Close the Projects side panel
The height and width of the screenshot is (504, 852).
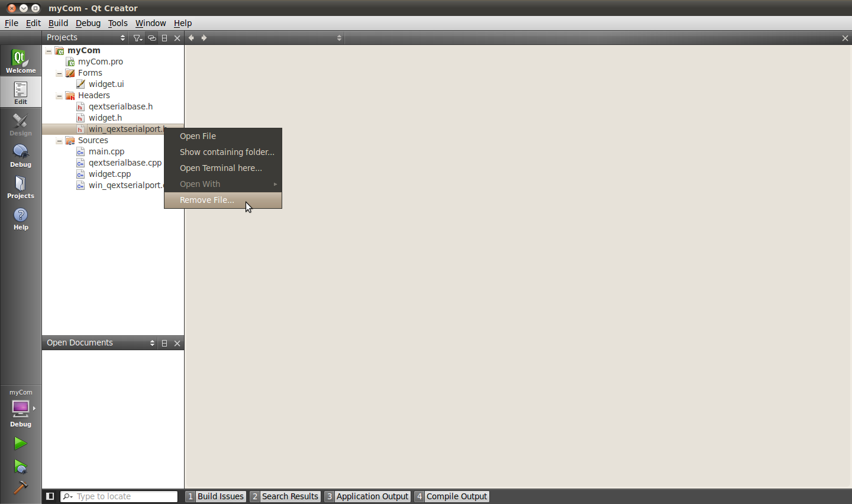pyautogui.click(x=177, y=38)
